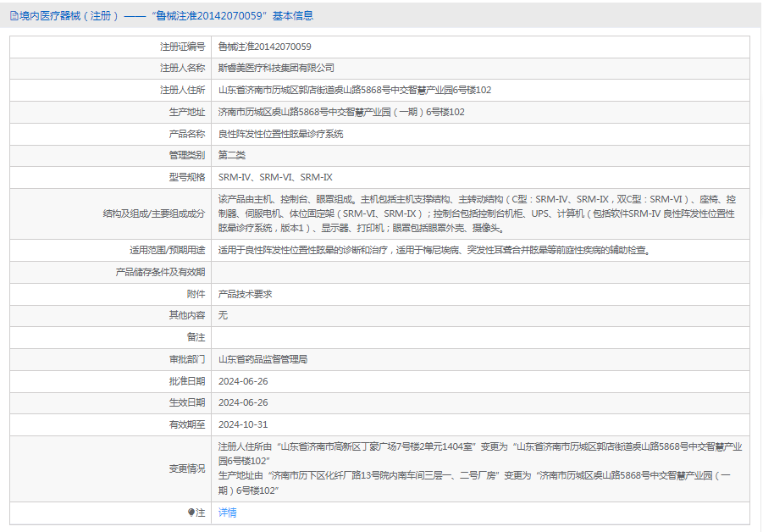Click the 适用范围/预期用途 label
This screenshot has height=532, width=763.
click(x=167, y=250)
